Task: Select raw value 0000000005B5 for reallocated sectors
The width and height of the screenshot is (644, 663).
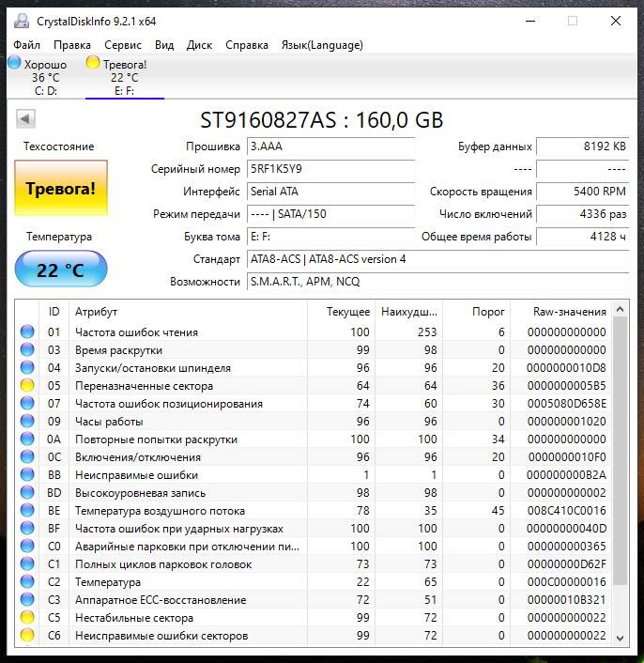Action: pos(566,386)
